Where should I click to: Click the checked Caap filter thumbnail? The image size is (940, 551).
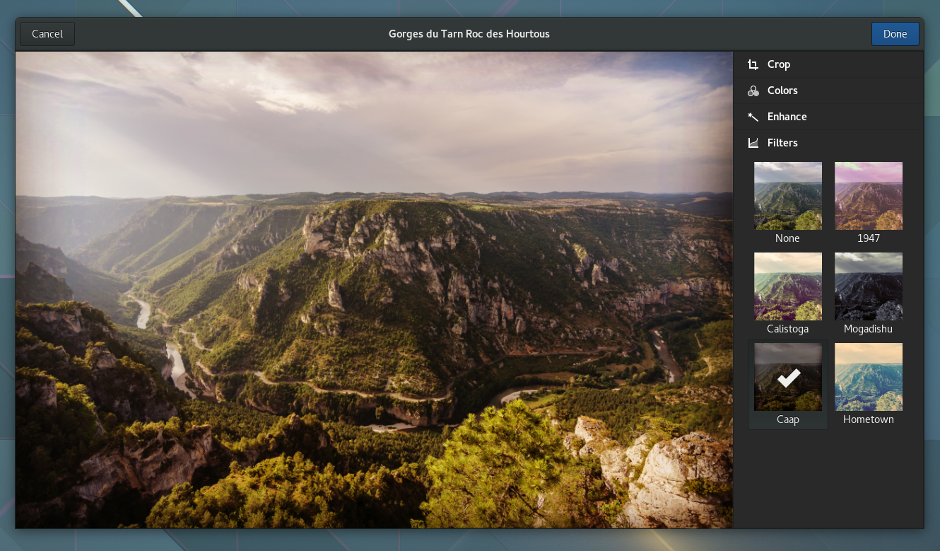pos(788,377)
